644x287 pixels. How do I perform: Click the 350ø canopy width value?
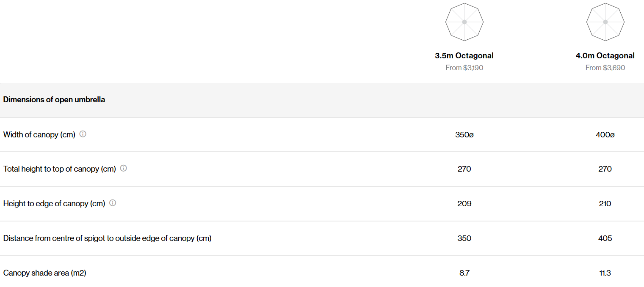[x=464, y=135]
